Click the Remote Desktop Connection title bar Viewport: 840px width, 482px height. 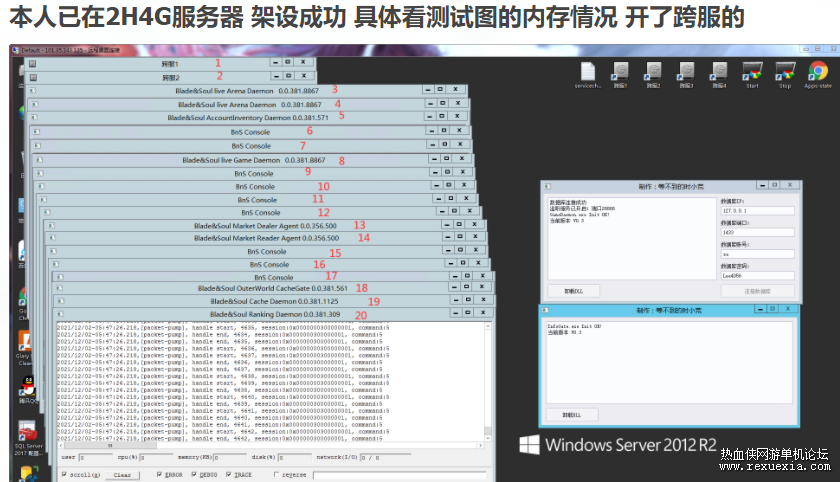point(423,49)
